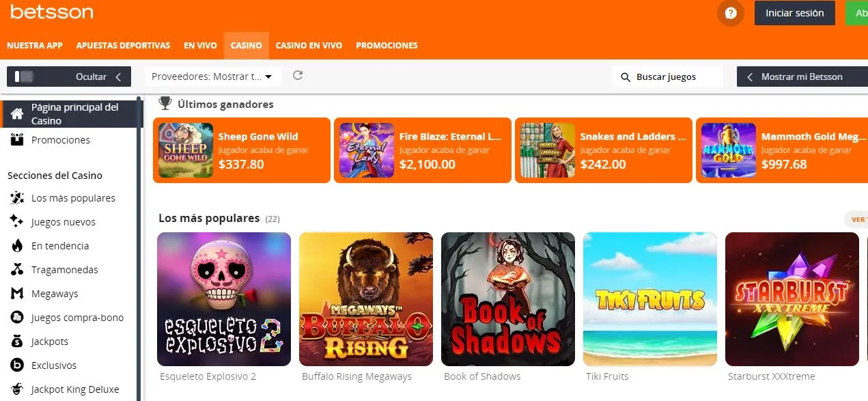The width and height of the screenshot is (868, 401).
Task: Select the Jackpots section icon
Action: [16, 341]
